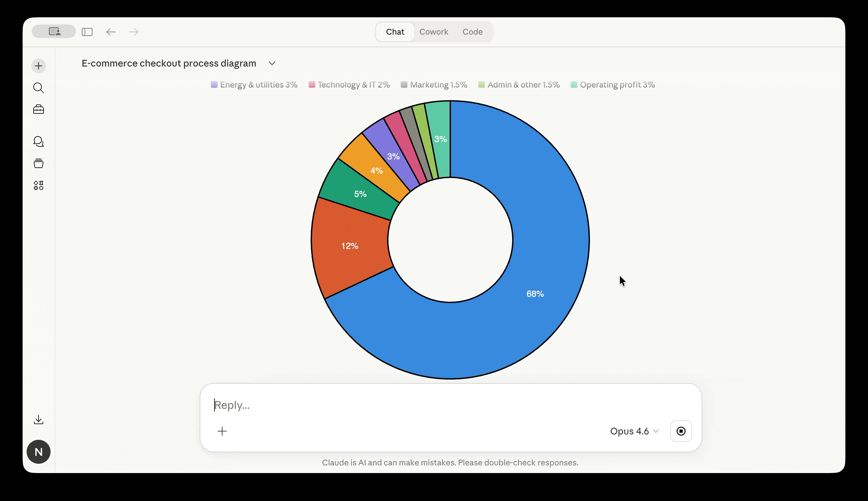The image size is (868, 501).
Task: Toggle Energy & utilities legend item
Action: (254, 84)
